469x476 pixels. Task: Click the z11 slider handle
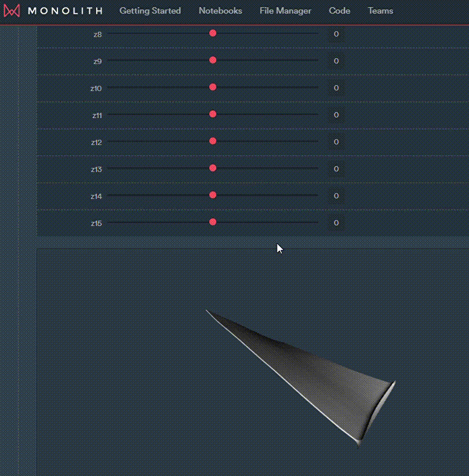coord(213,114)
